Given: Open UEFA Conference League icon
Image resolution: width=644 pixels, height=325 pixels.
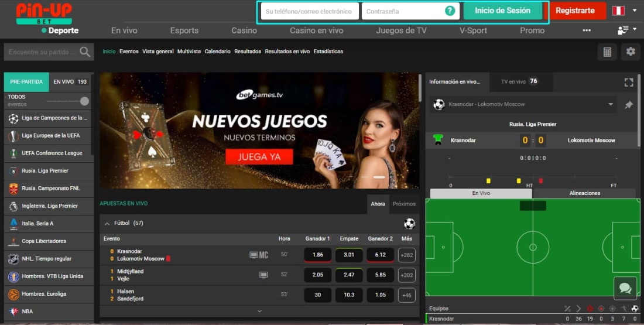Looking at the screenshot, I should 13,153.
